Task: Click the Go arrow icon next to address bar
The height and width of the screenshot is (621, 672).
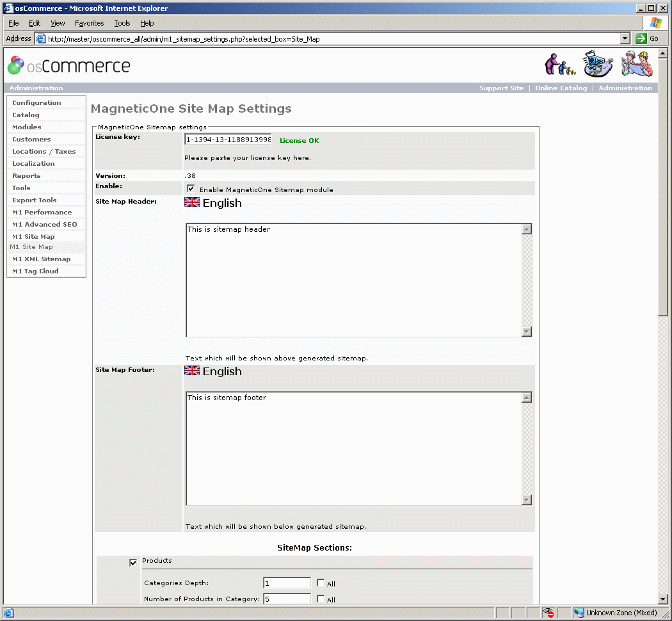Action: pyautogui.click(x=641, y=38)
